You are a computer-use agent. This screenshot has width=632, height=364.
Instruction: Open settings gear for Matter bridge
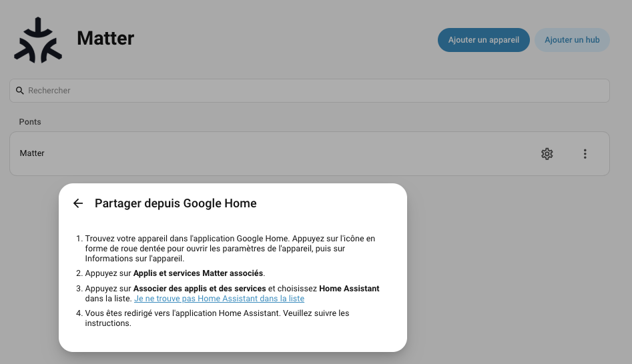pyautogui.click(x=547, y=154)
